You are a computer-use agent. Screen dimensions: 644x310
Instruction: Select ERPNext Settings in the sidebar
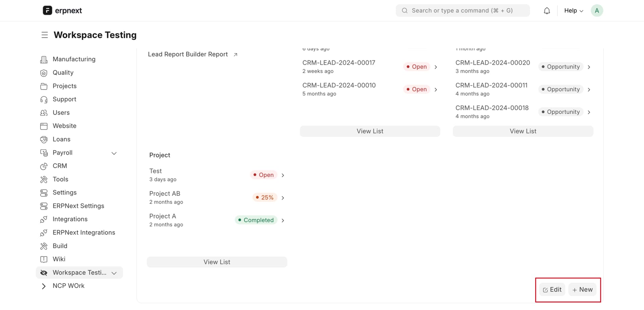click(x=78, y=206)
